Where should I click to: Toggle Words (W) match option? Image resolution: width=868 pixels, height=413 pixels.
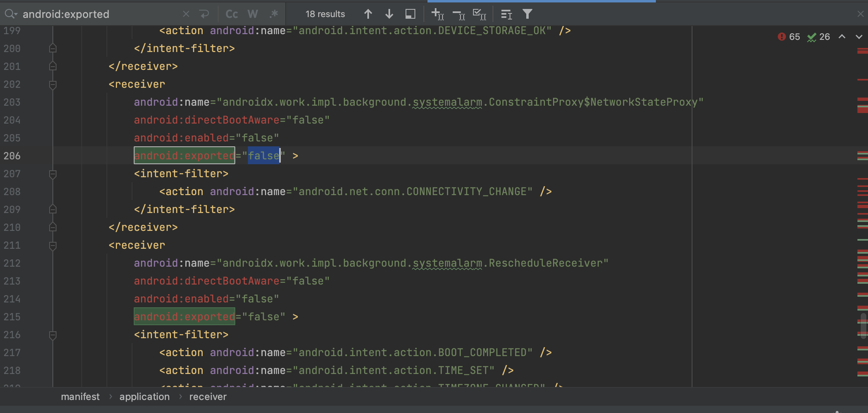point(252,14)
